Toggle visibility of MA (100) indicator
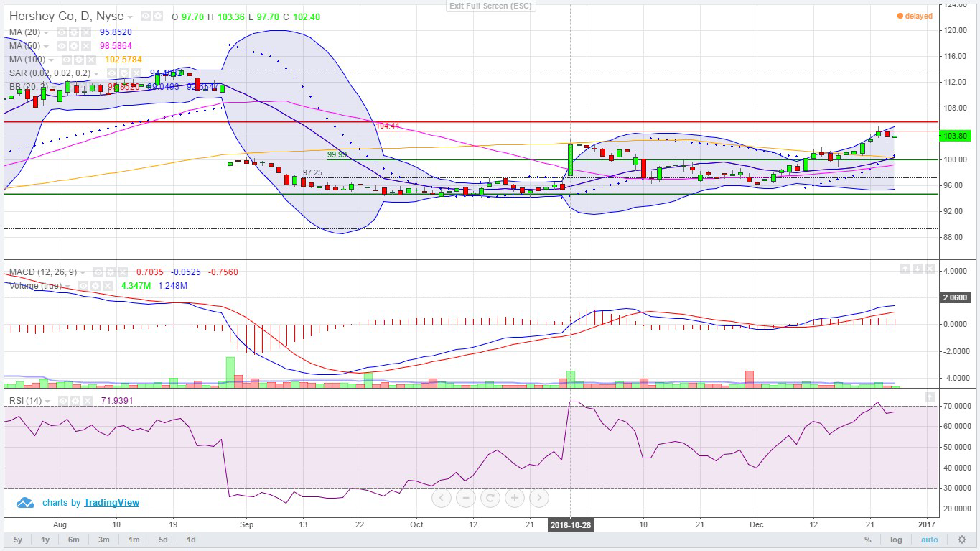980x551 pixels. (x=67, y=60)
